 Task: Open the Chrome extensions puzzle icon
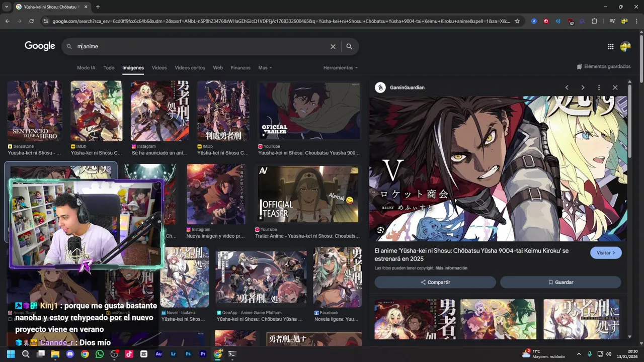pyautogui.click(x=594, y=21)
